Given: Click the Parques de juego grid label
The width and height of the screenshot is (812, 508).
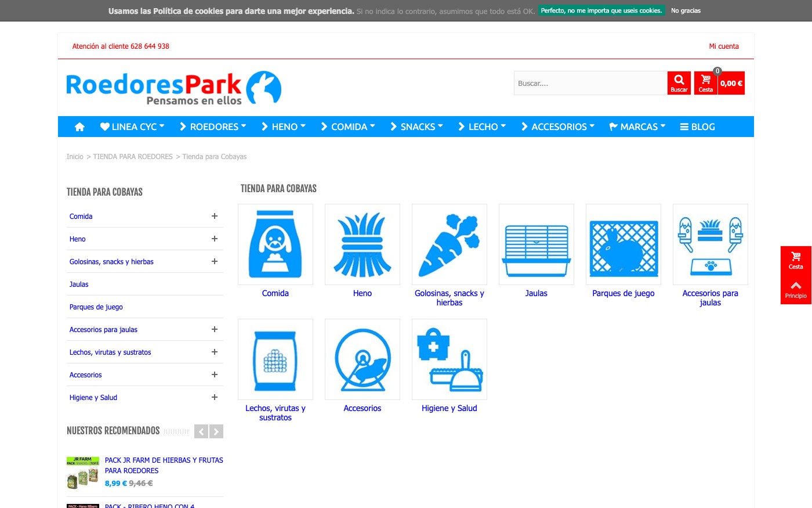Looking at the screenshot, I should click(x=623, y=293).
